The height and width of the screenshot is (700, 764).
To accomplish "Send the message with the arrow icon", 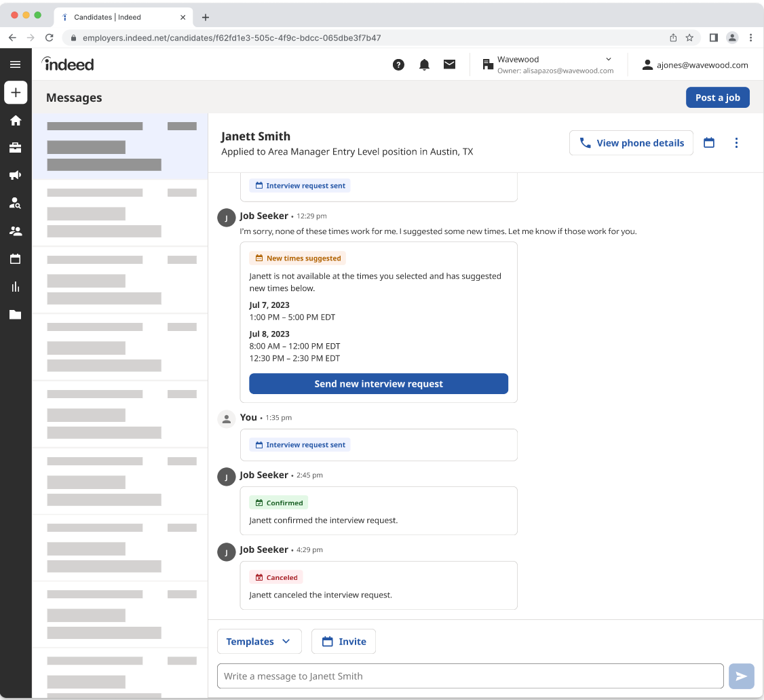I will (x=741, y=676).
